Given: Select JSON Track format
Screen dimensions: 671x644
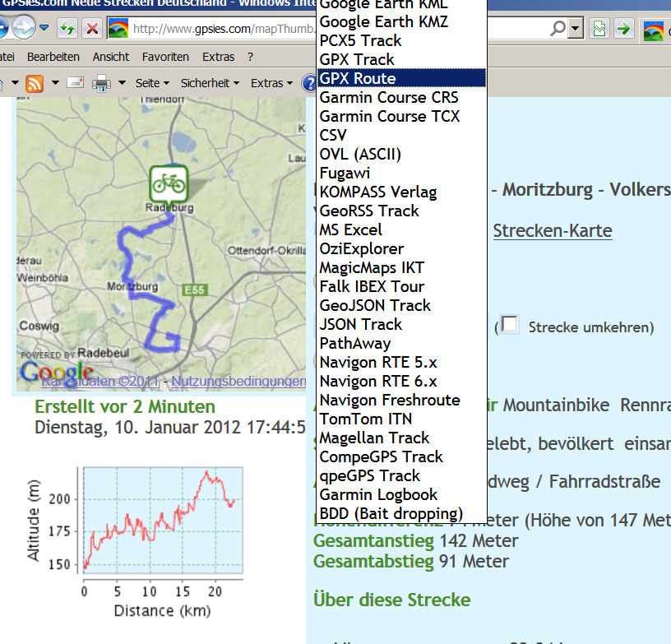Looking at the screenshot, I should pyautogui.click(x=402, y=324).
